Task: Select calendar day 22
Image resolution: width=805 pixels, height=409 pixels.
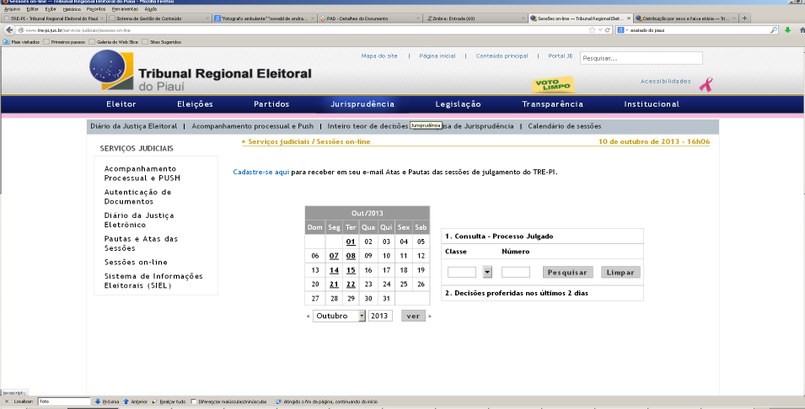Action: pyautogui.click(x=351, y=284)
